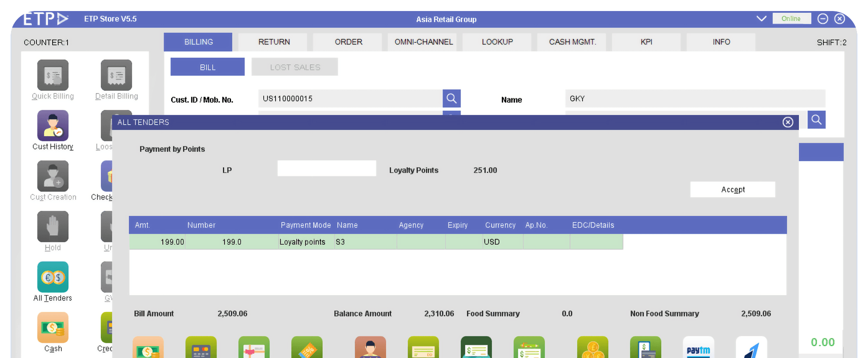Click the All Tenders sidebar icon
Viewport: 868px width, 358px height.
pos(53,277)
